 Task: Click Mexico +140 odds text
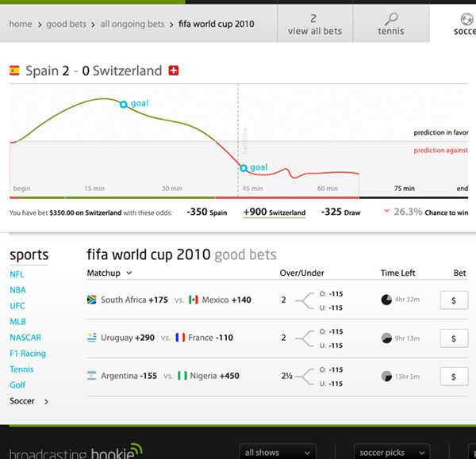[226, 300]
